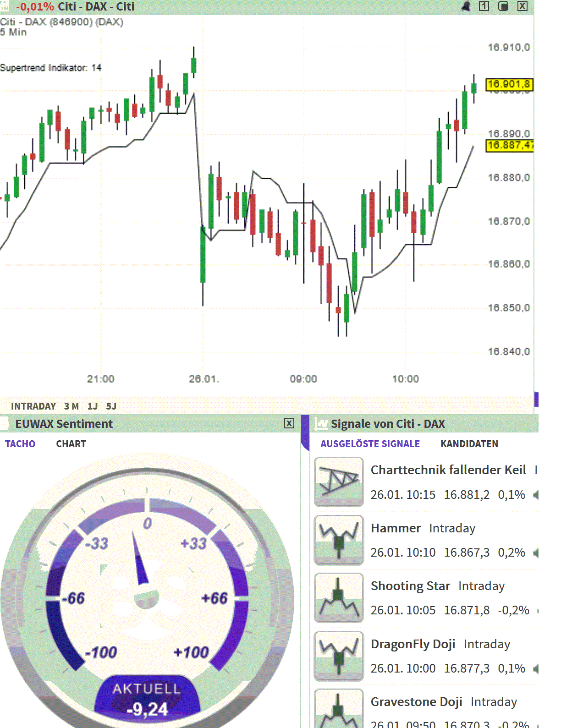The height and width of the screenshot is (728, 583).
Task: Click '26.01. 10:00' DragonFly Doji timestamp
Action: coord(403,668)
